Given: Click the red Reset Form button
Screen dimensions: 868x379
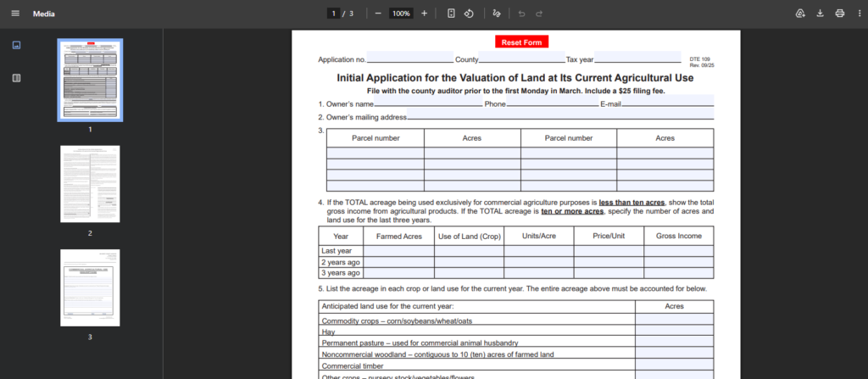Looking at the screenshot, I should [x=521, y=42].
